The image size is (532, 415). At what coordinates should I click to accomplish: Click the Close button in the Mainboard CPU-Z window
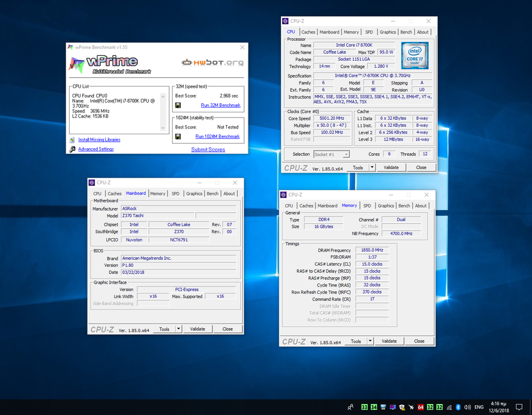coord(227,329)
